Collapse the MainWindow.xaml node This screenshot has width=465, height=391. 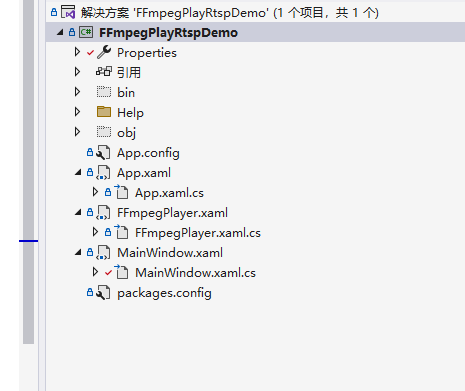coord(78,253)
